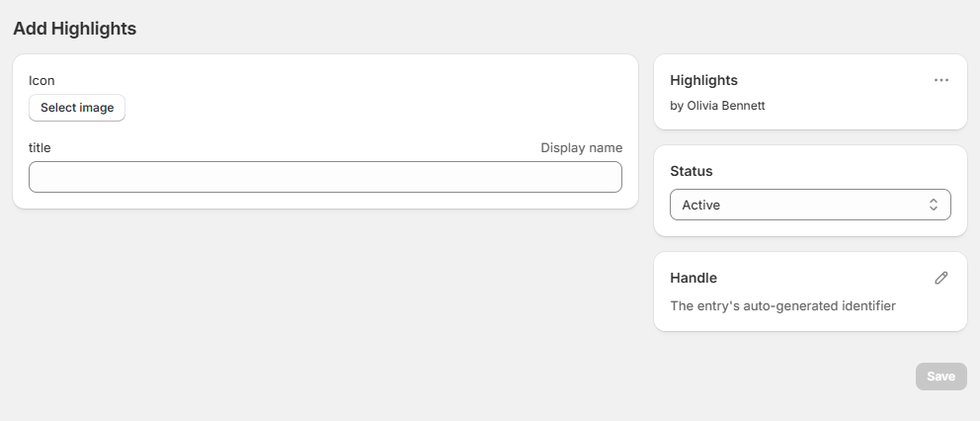Image resolution: width=980 pixels, height=421 pixels.
Task: Click empty page area below title card
Action: pos(325,306)
